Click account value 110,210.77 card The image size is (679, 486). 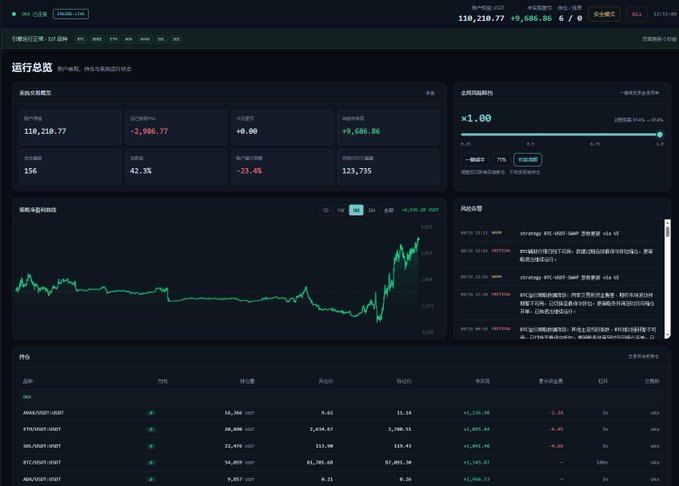pos(70,126)
